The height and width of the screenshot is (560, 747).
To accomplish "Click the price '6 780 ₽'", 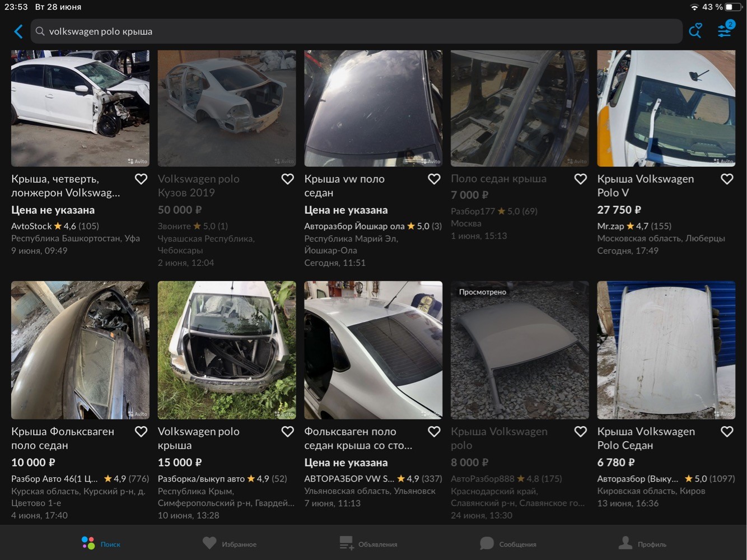I will coord(616,463).
